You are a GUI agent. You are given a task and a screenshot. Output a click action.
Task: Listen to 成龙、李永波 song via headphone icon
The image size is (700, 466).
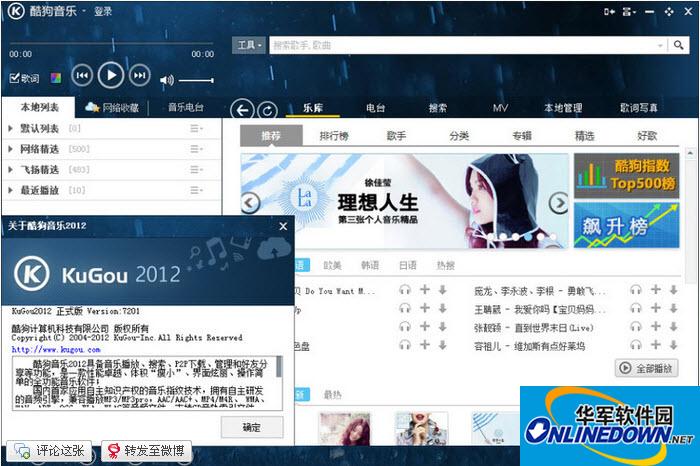(636, 290)
